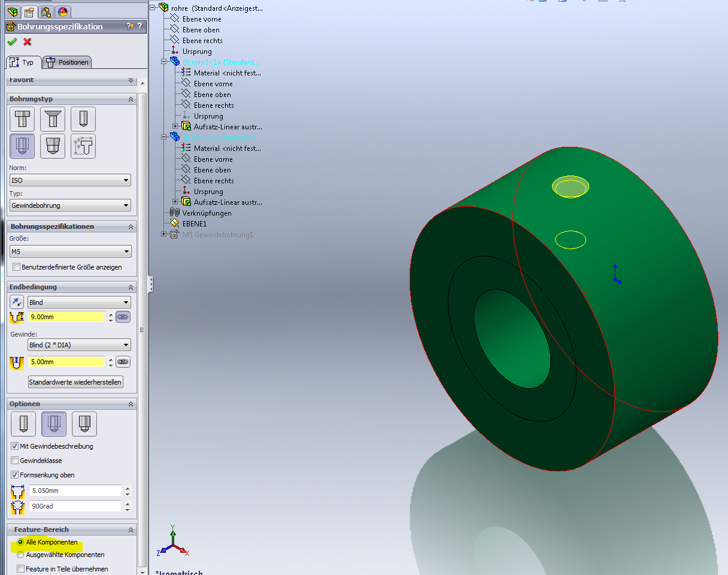Check the Gewindeklasse option
The height and width of the screenshot is (575, 728).
(x=15, y=461)
